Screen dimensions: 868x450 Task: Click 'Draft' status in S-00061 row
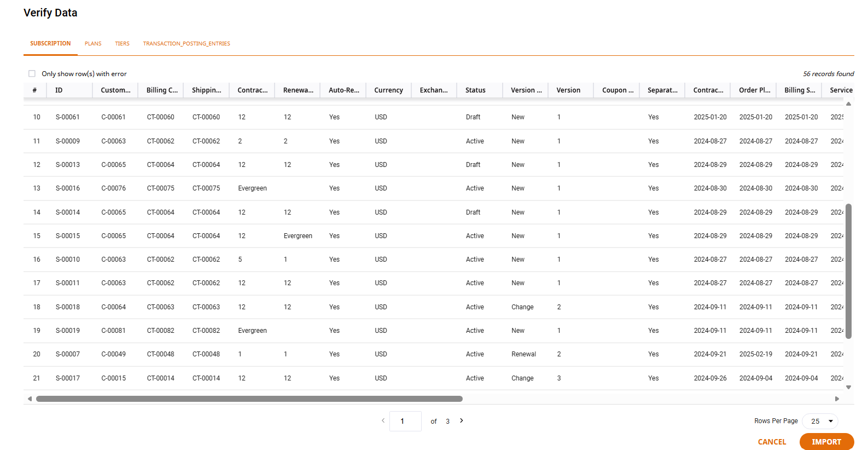point(473,117)
